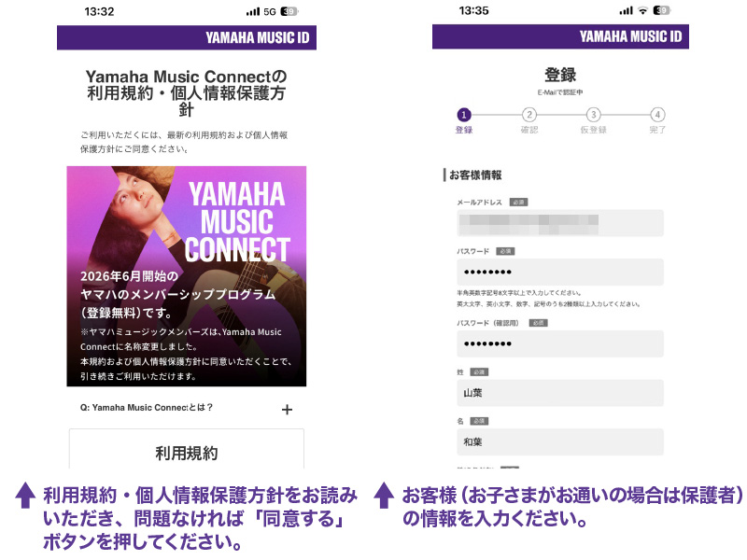Expand the 'Q: Yamaha Music Connectとは？' plus icon

(287, 410)
